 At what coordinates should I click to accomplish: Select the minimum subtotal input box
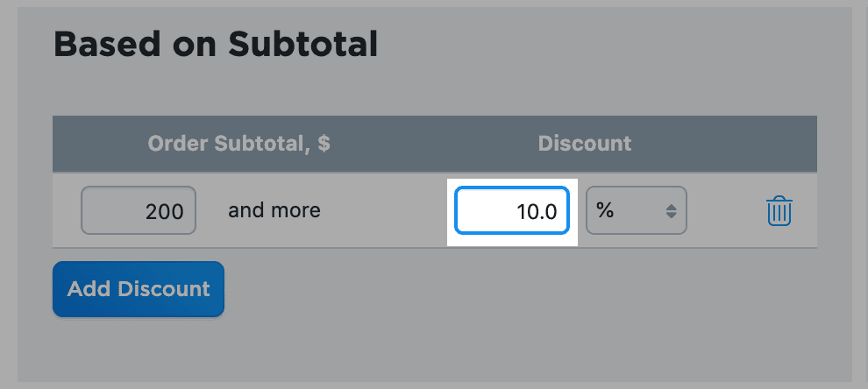pos(139,211)
